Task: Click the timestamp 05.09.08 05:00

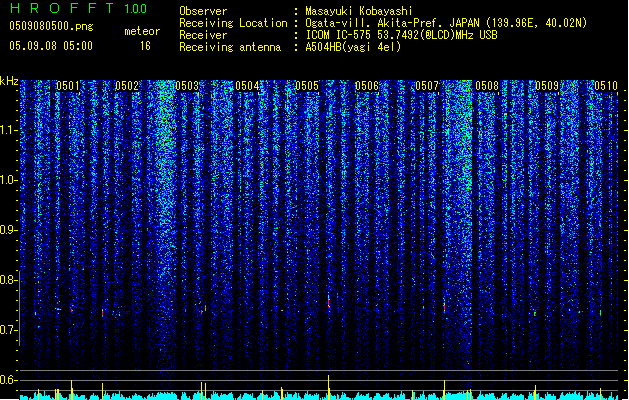Action: click(x=51, y=46)
